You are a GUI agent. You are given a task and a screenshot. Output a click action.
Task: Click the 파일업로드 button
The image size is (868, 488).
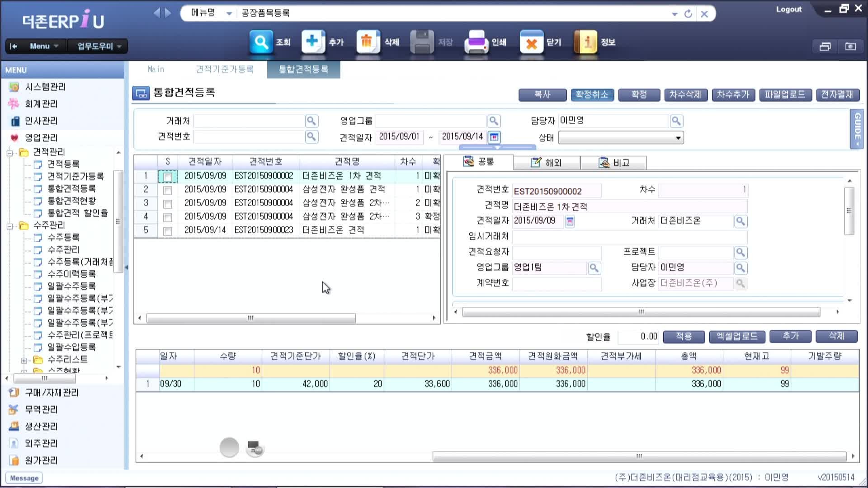click(x=785, y=94)
